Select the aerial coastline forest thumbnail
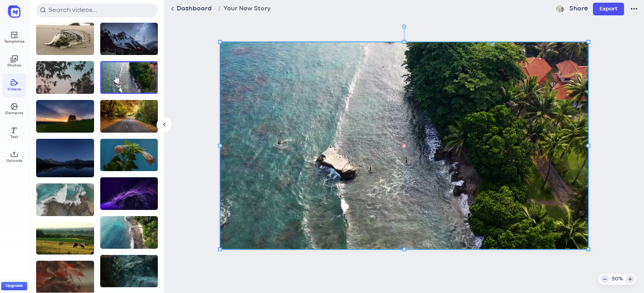This screenshot has width=644, height=293. click(129, 77)
